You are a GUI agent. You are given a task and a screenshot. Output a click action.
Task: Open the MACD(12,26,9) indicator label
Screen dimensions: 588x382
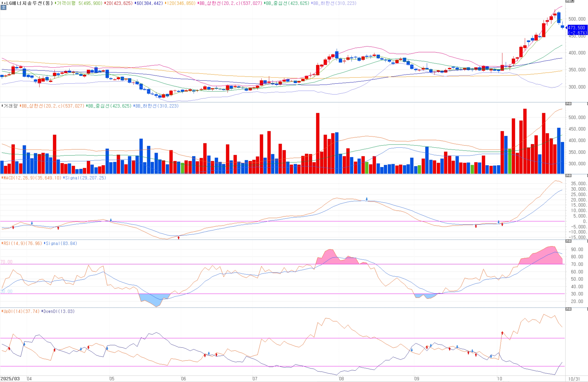pyautogui.click(x=32, y=178)
